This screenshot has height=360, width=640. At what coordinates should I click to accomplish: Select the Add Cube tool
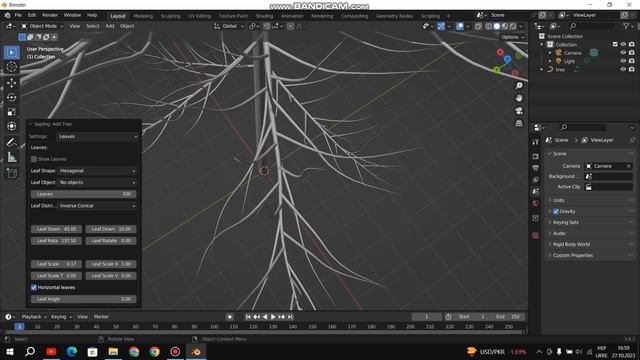pyautogui.click(x=11, y=173)
